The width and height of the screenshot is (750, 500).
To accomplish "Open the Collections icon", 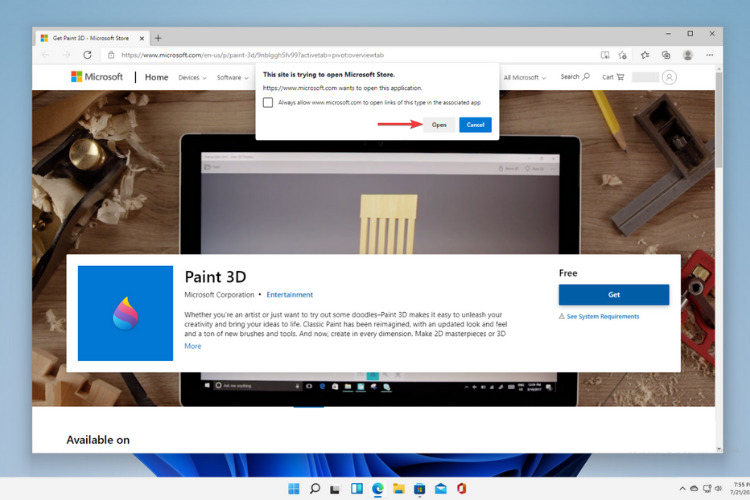I will [x=666, y=55].
